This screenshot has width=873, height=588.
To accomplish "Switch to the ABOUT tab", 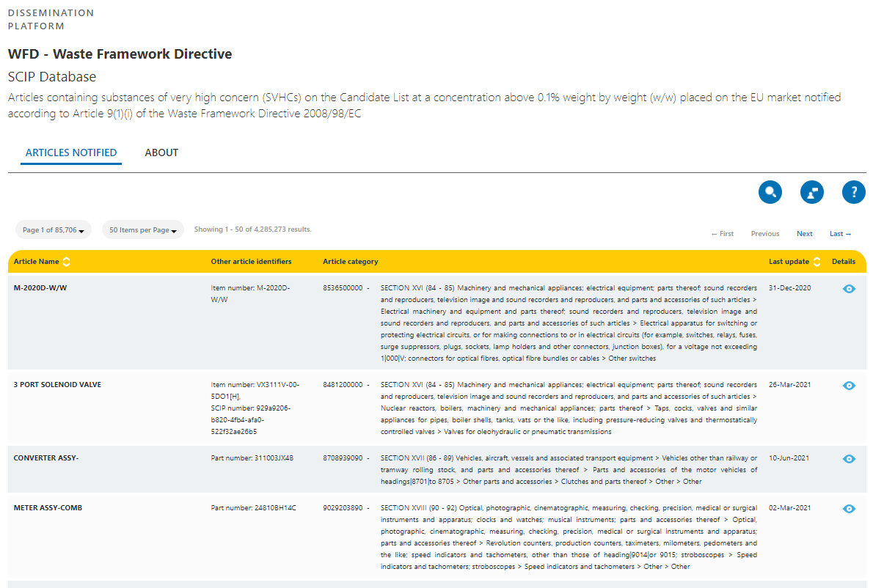I will point(161,152).
